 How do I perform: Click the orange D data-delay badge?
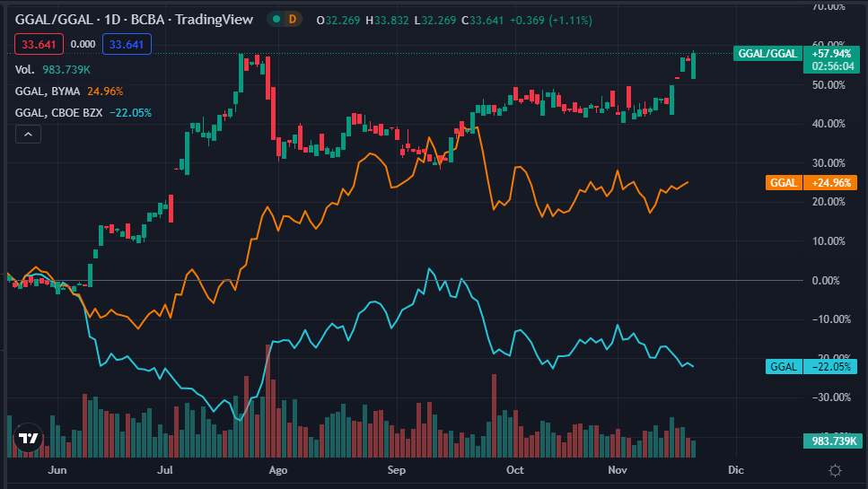pyautogui.click(x=292, y=19)
